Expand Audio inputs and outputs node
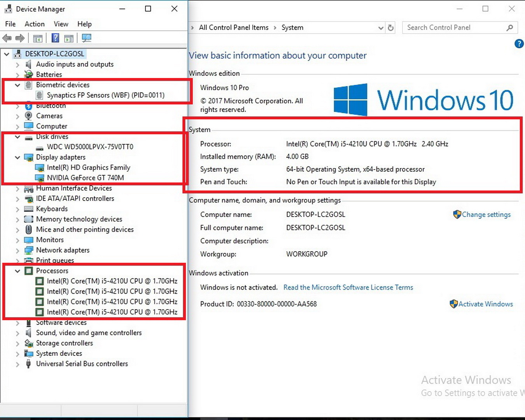The image size is (525, 420). pos(17,65)
